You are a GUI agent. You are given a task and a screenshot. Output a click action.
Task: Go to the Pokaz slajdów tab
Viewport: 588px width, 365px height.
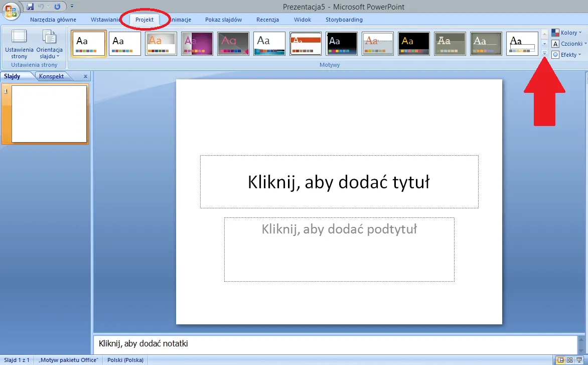click(223, 20)
